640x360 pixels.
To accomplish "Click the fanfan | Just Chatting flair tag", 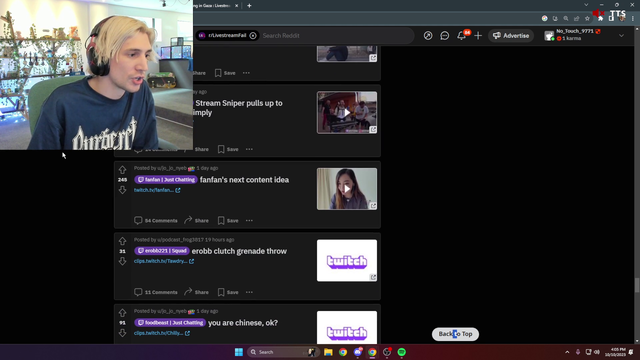I will coord(166,180).
